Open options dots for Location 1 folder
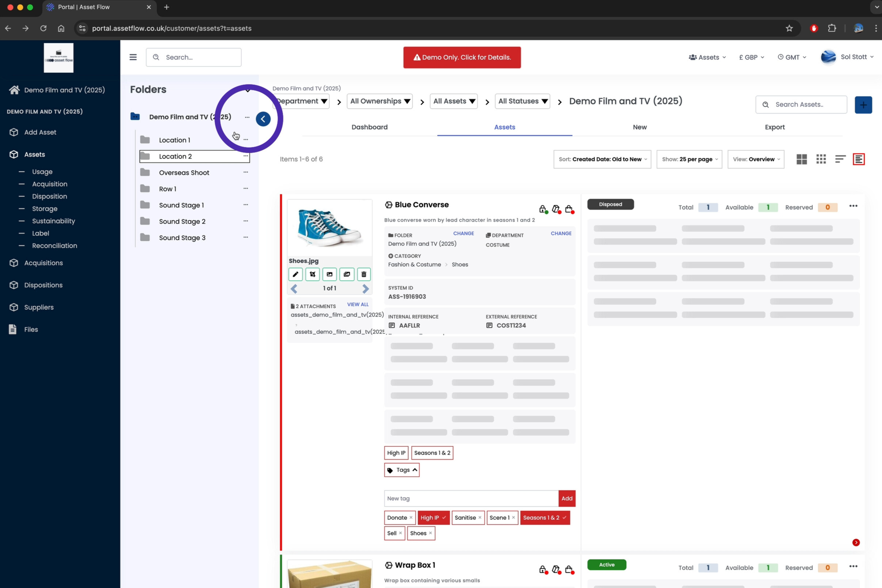 pyautogui.click(x=246, y=140)
